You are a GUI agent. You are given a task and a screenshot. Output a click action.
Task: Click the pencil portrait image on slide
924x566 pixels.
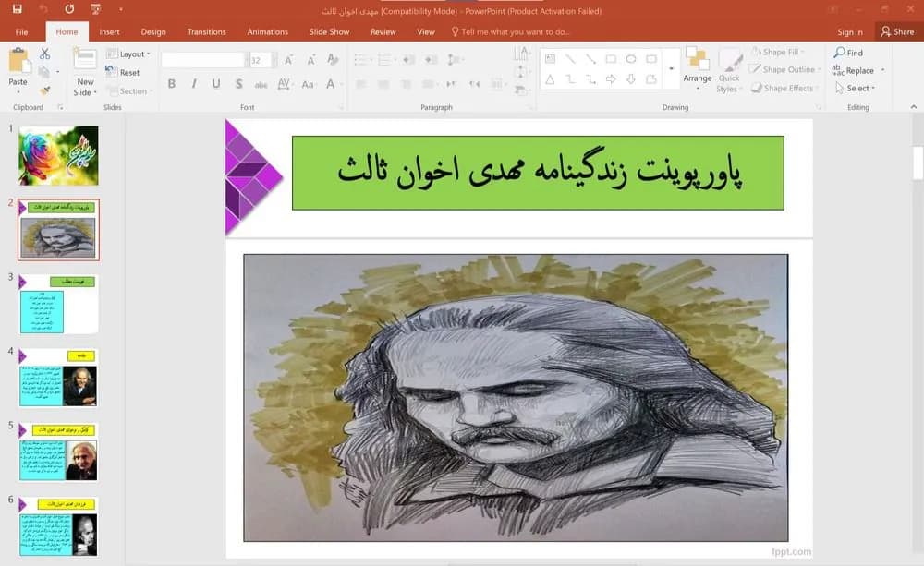516,398
